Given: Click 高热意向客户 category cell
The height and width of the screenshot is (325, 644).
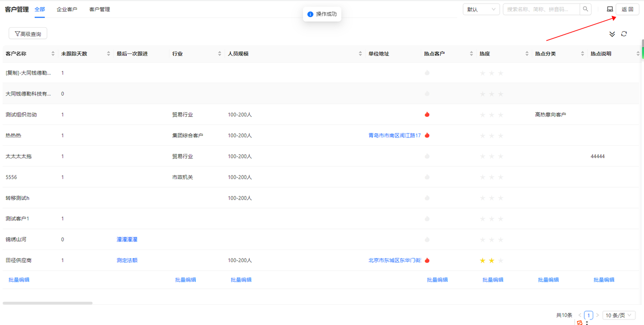Looking at the screenshot, I should pyautogui.click(x=550, y=114).
